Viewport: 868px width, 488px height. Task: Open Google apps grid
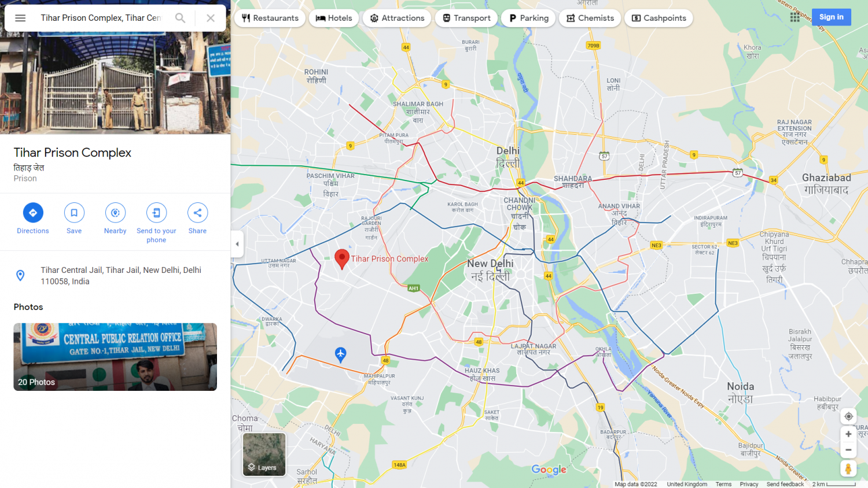795,17
